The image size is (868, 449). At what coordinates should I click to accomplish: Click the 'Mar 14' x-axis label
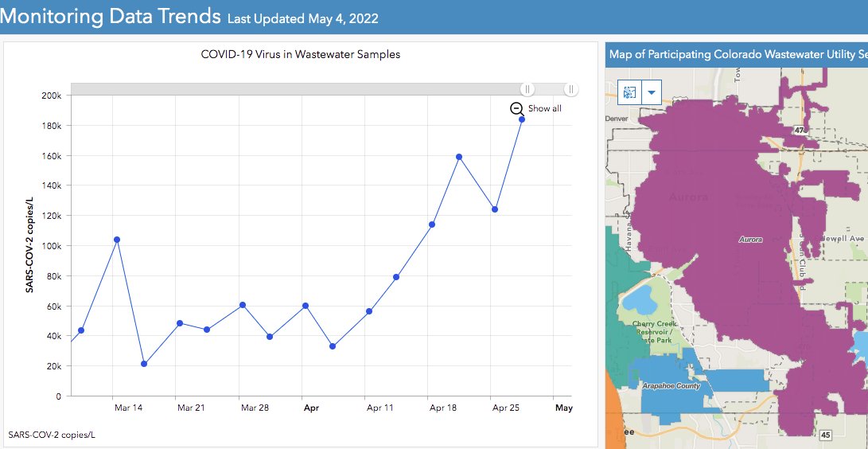128,408
